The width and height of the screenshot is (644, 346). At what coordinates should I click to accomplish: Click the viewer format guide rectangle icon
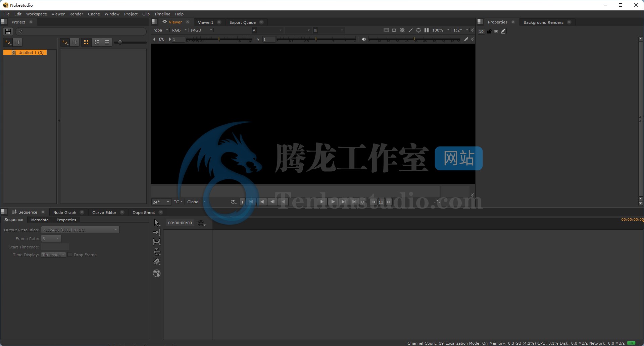[394, 30]
